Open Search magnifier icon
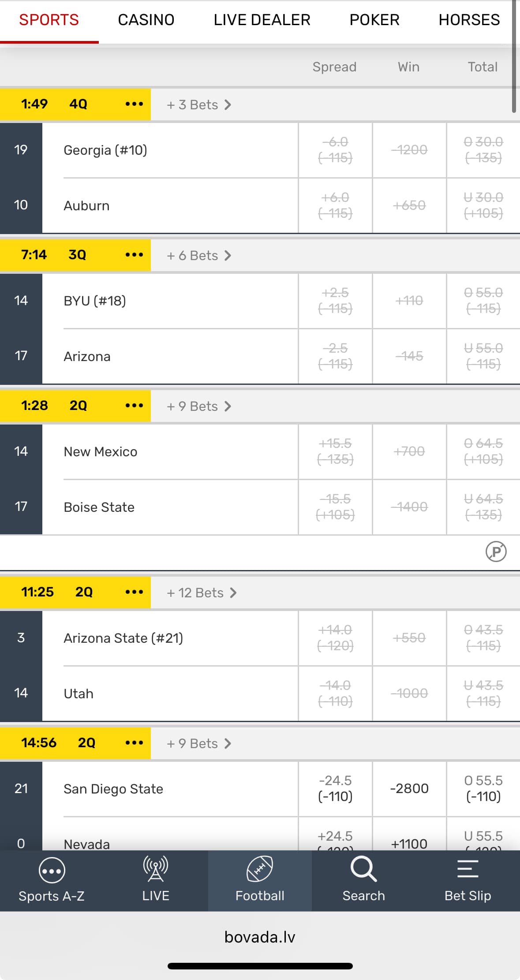 coord(363,869)
